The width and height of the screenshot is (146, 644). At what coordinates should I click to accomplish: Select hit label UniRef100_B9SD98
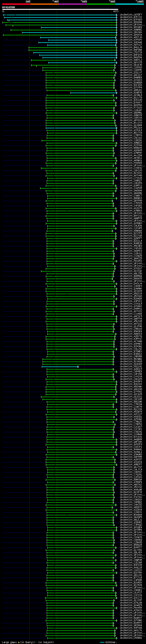tap(131, 22)
